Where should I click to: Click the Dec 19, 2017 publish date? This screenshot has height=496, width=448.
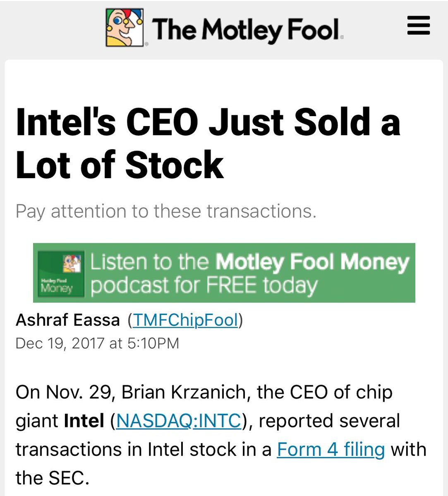[x=60, y=343]
